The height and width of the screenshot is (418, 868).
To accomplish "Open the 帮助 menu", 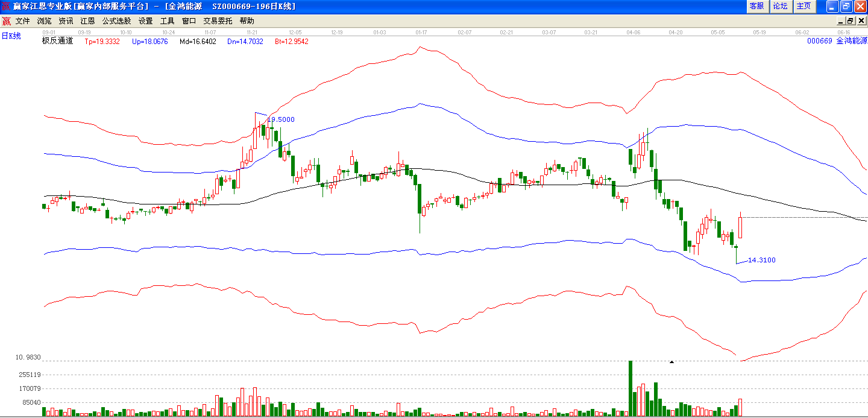I will point(247,21).
